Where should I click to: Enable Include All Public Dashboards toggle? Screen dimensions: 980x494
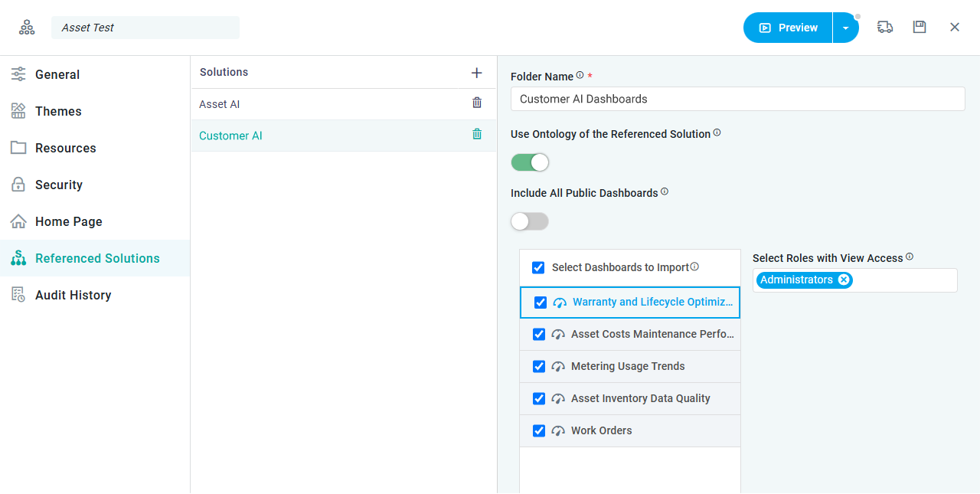pyautogui.click(x=530, y=221)
